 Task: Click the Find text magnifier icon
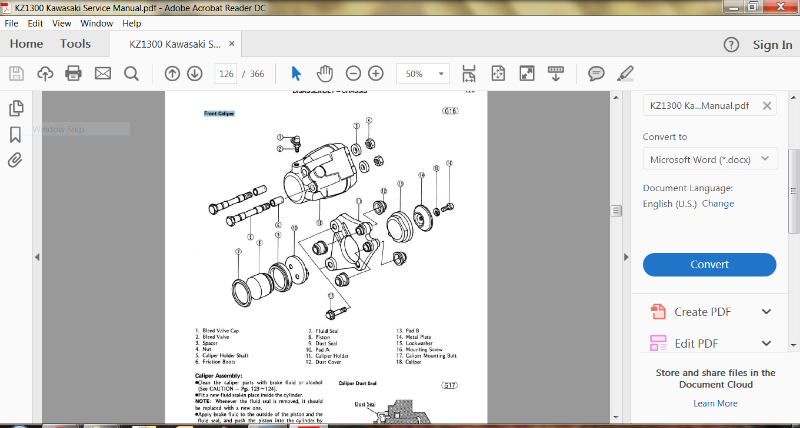131,73
